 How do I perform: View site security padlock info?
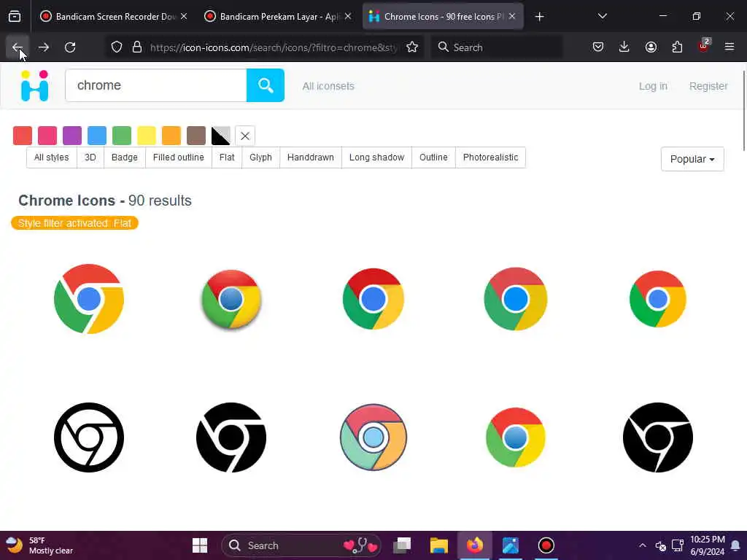tap(137, 47)
